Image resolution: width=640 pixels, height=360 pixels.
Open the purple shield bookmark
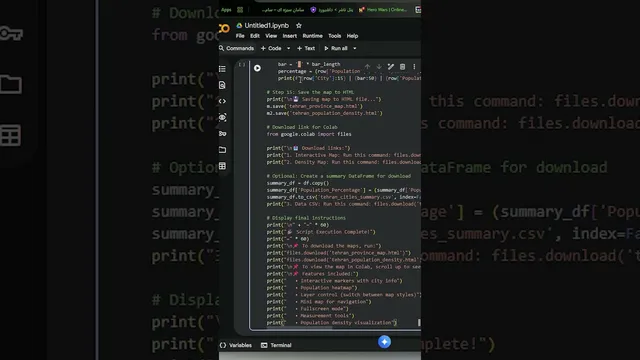pos(332,10)
